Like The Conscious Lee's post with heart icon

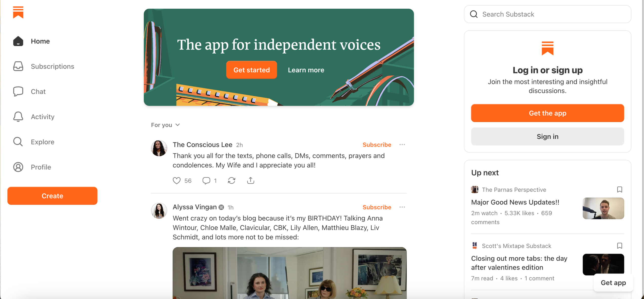pyautogui.click(x=177, y=181)
